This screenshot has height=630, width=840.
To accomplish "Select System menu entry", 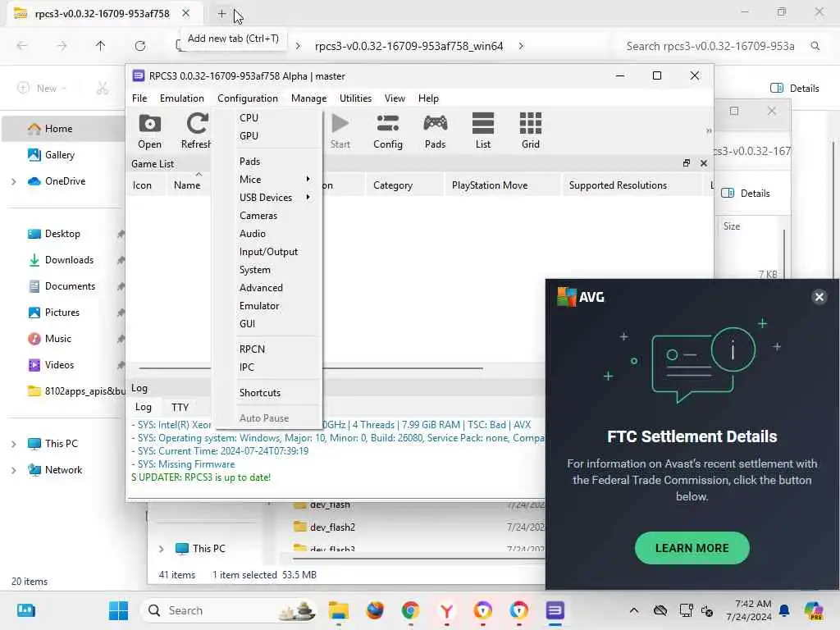I will pos(269,270).
